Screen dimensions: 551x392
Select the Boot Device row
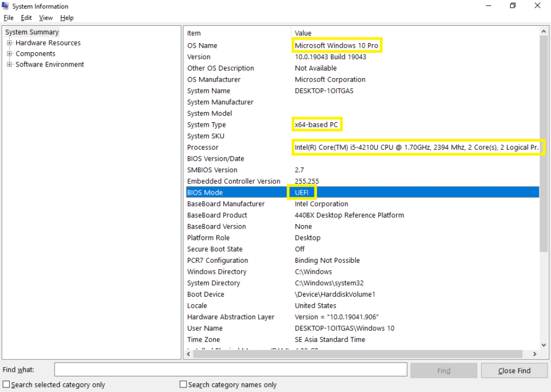coord(362,294)
